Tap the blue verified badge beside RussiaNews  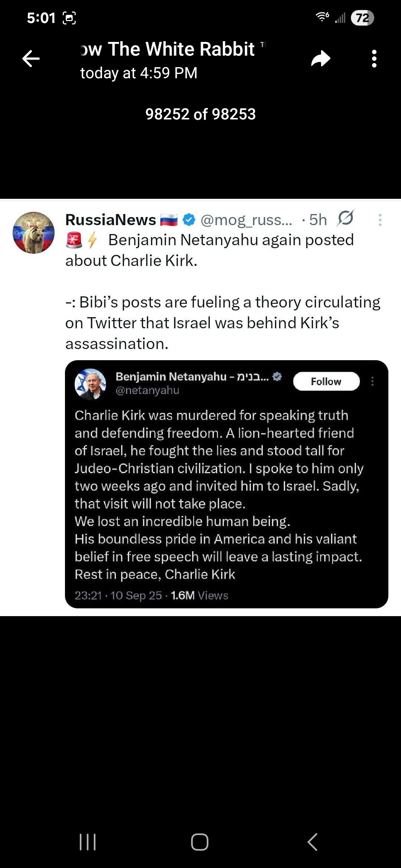[189, 220]
